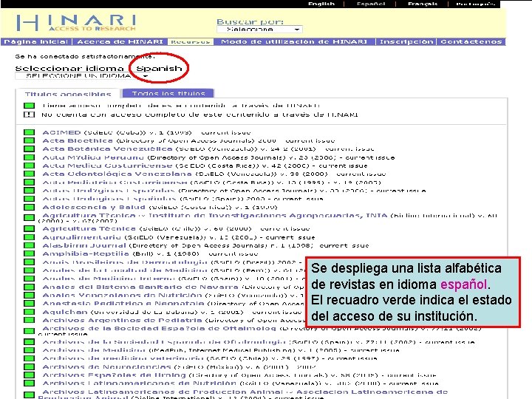Click green access icon beside Alasbimn Journal
Image resolution: width=532 pixels, height=399 pixels.
tap(29, 245)
